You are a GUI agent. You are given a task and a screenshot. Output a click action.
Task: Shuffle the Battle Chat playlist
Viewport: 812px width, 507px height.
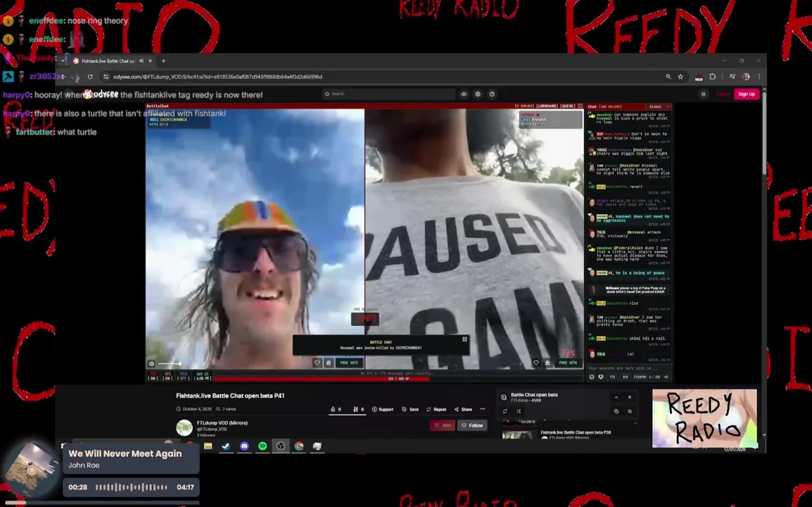(519, 411)
